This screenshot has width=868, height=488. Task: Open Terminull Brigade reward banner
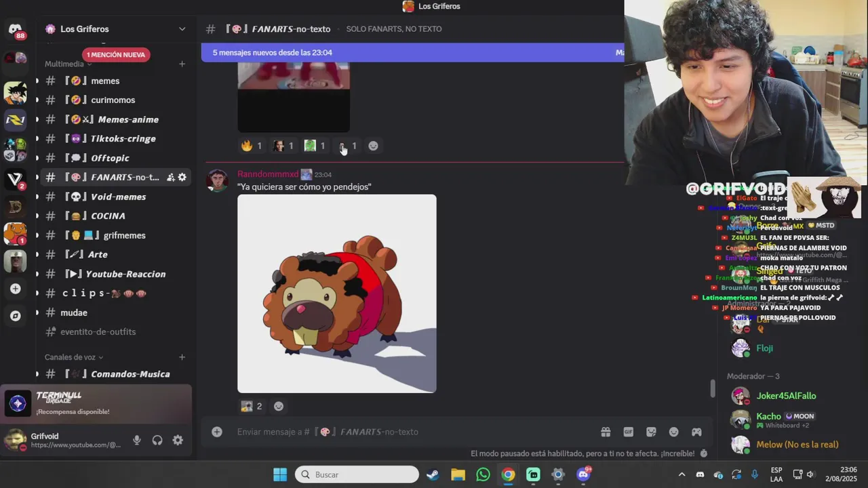tap(96, 403)
